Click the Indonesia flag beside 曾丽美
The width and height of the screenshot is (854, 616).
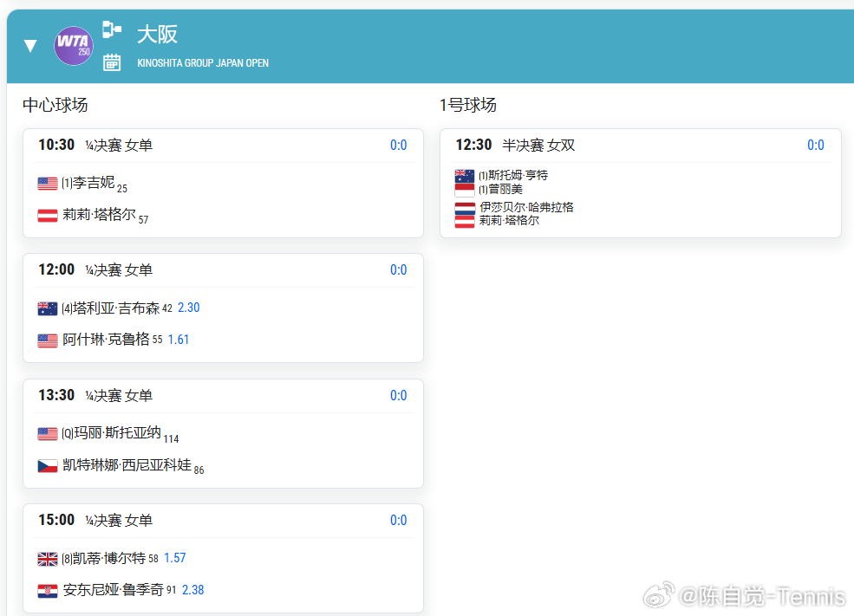(465, 190)
